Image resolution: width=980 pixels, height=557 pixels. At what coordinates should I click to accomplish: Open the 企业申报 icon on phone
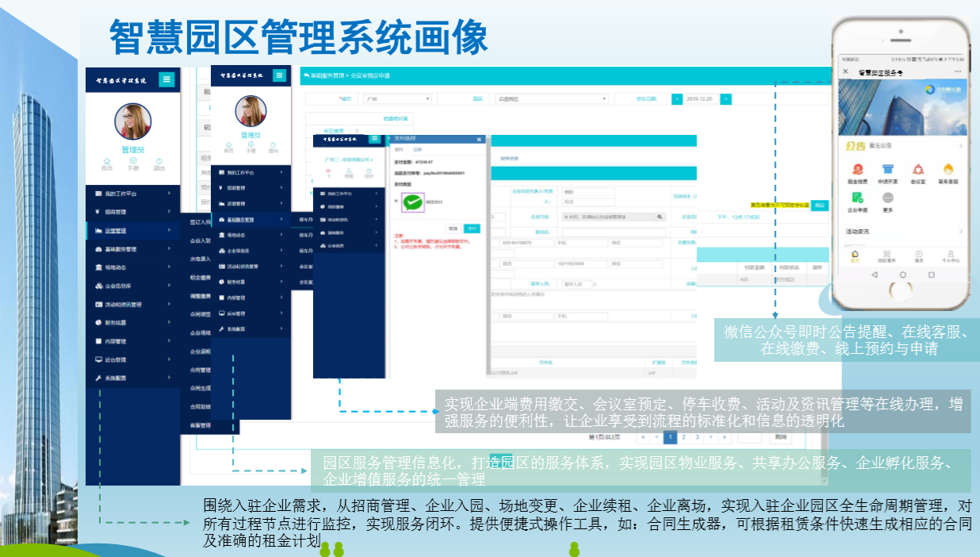(857, 198)
